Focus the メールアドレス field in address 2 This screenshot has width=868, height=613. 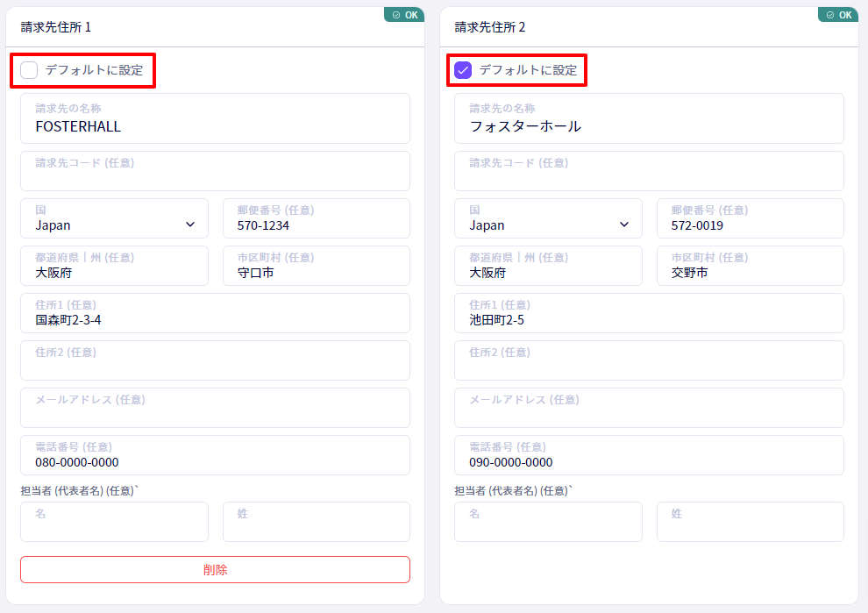pos(650,408)
